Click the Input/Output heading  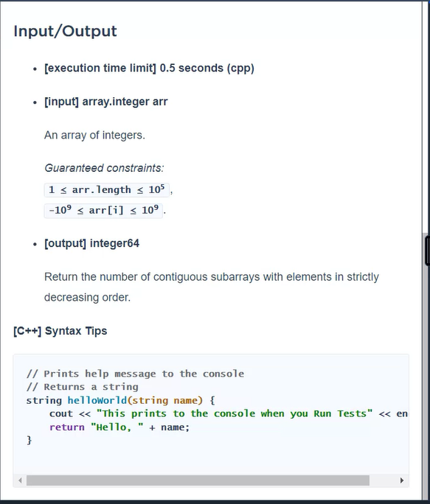pos(66,31)
